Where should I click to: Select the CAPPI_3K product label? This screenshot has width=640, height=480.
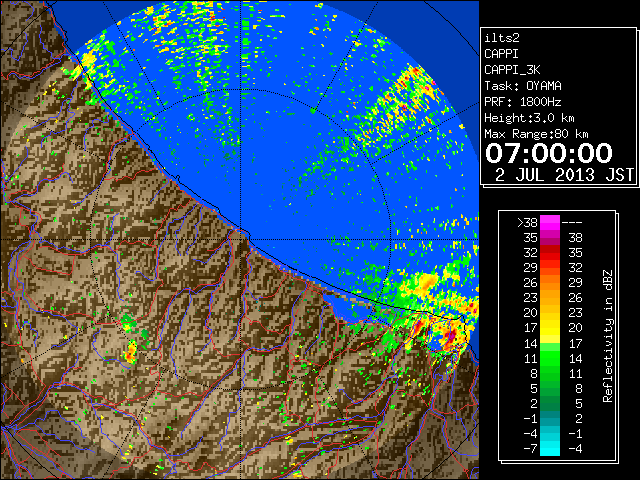(x=512, y=70)
